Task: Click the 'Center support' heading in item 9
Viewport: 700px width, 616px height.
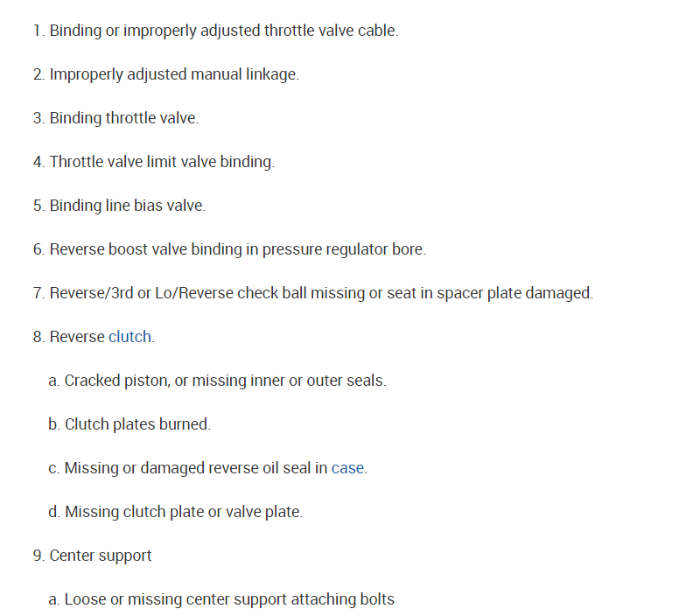Action: click(x=100, y=556)
